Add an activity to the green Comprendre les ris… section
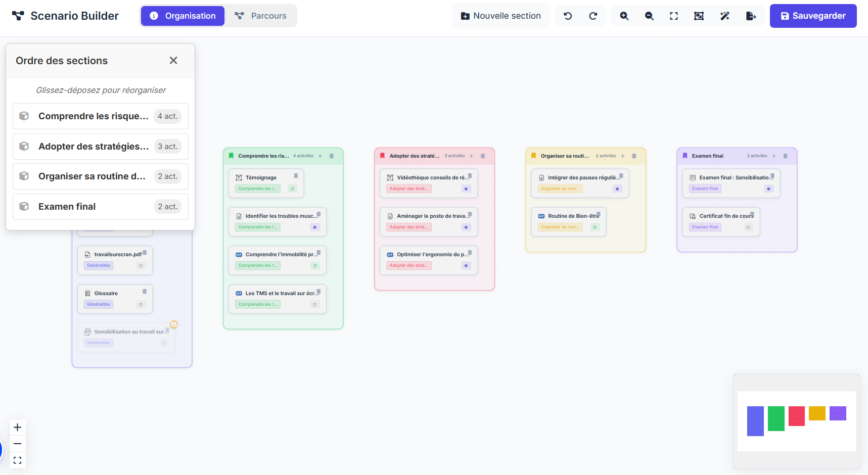Viewport: 868px width, 475px height. pos(320,156)
